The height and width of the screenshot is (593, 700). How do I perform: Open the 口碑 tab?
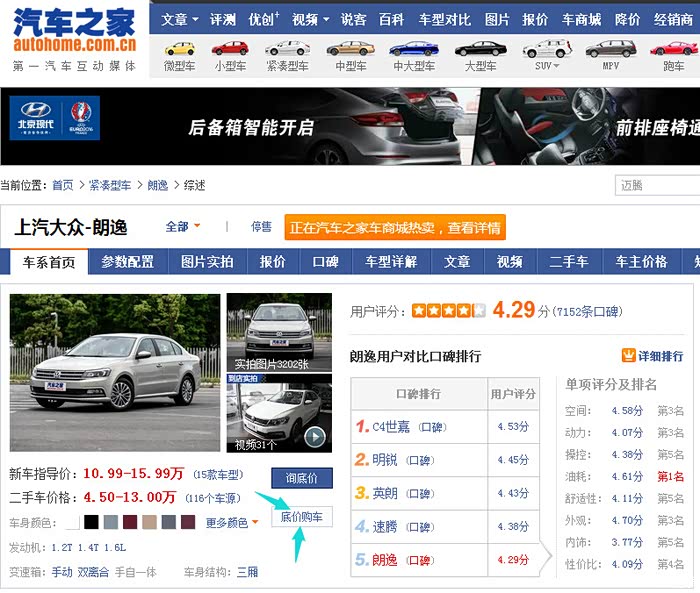click(325, 262)
